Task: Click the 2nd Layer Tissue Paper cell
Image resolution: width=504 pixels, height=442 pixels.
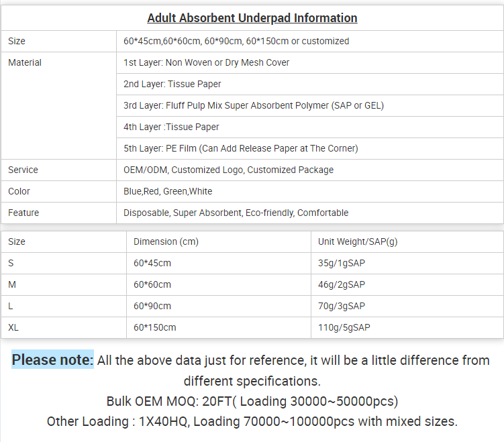Action: [x=172, y=84]
